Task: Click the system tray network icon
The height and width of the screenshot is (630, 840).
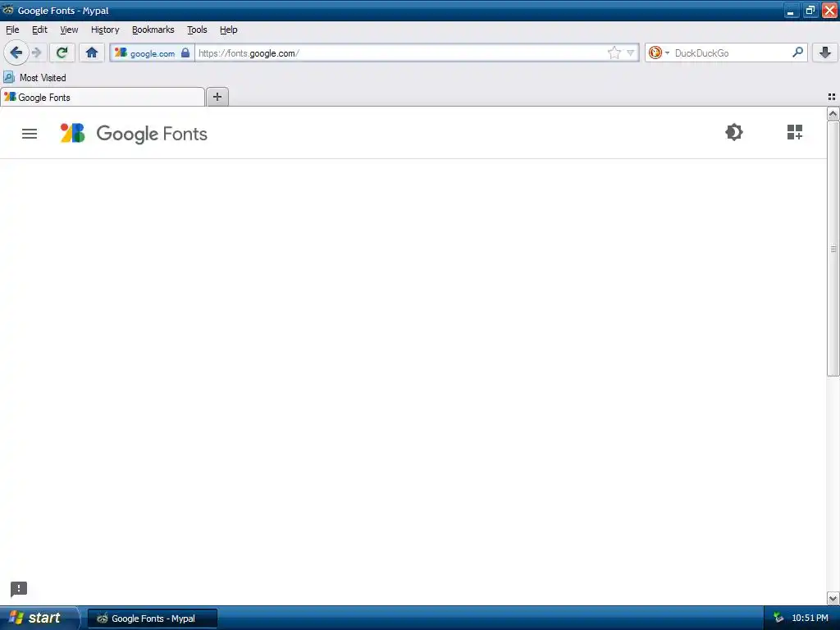Action: pyautogui.click(x=778, y=618)
